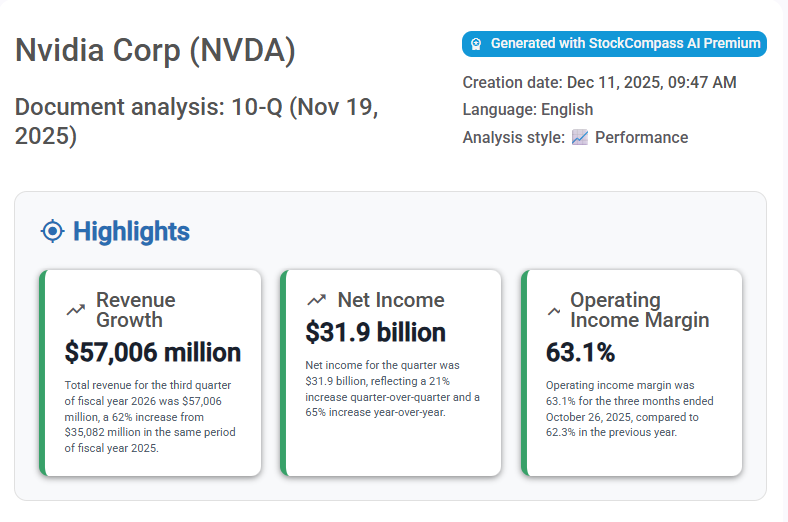Click the $57,006 million revenue figure

tap(152, 352)
